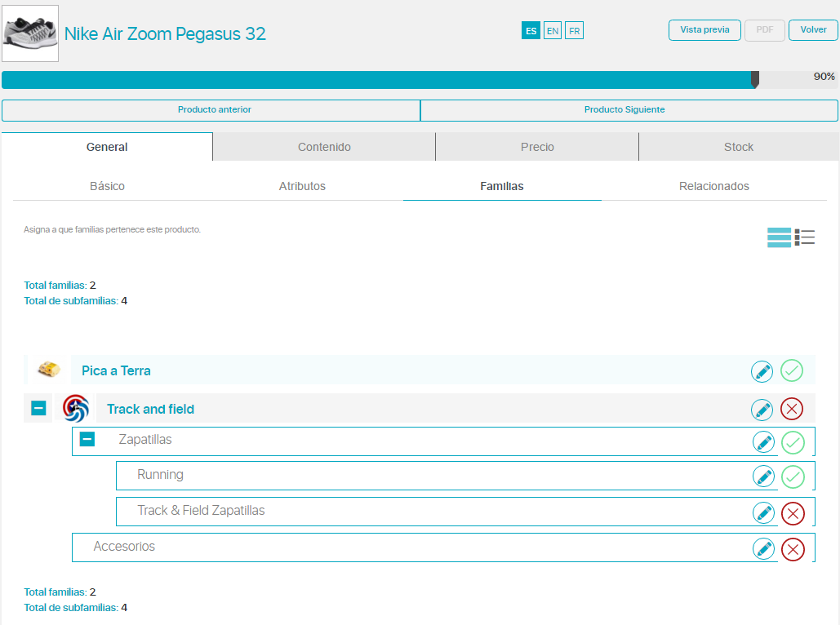Edit the Track & Field Zapatillas subfamily

pyautogui.click(x=763, y=513)
